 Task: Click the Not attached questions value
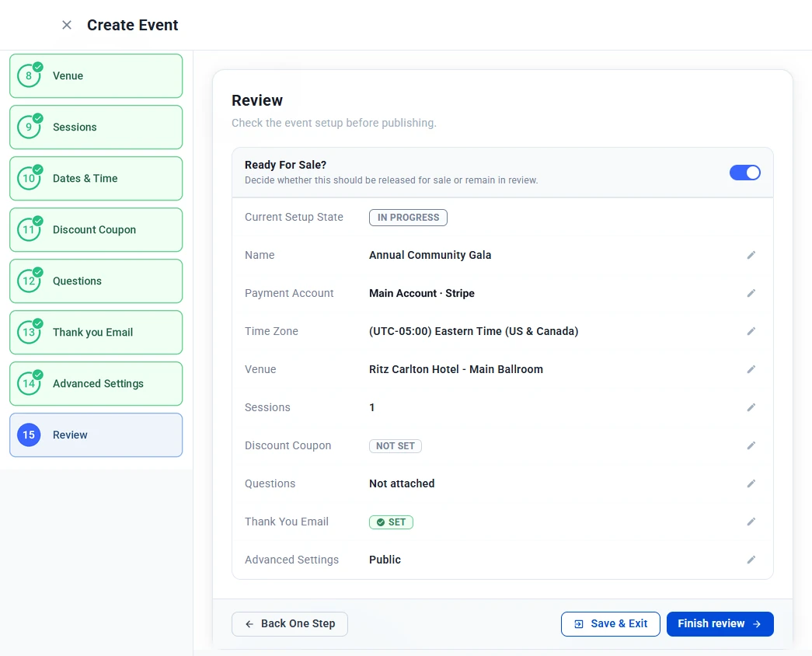402,483
